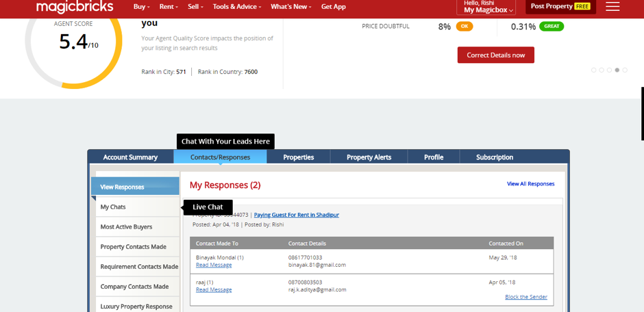The image size is (644, 312).
Task: Open the Tools & Advice dropdown
Action: coord(237,7)
